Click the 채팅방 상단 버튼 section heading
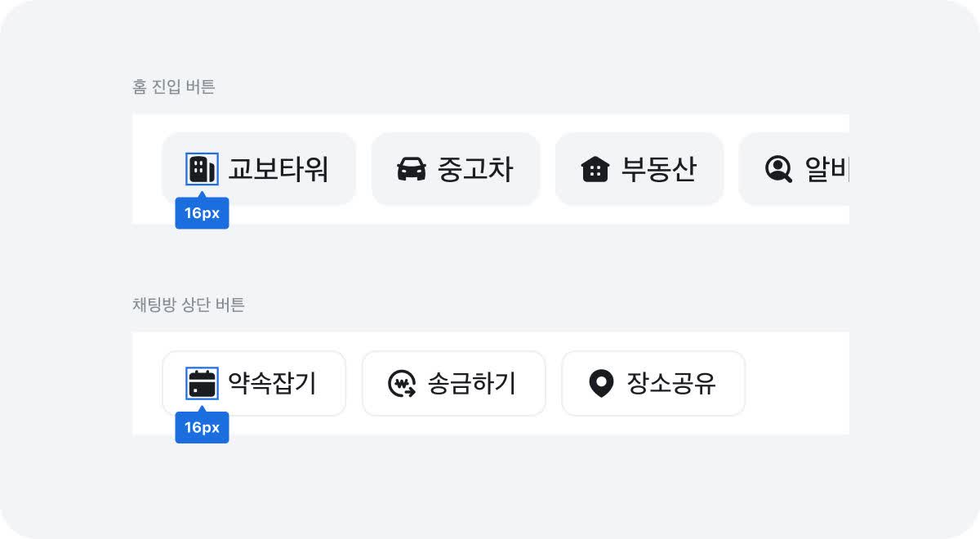This screenshot has height=539, width=980. (x=188, y=305)
